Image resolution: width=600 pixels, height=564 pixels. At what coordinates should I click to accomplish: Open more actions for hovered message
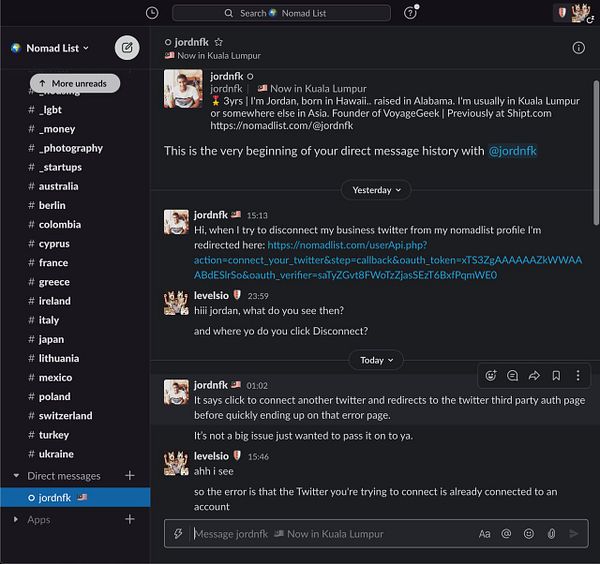pos(578,376)
